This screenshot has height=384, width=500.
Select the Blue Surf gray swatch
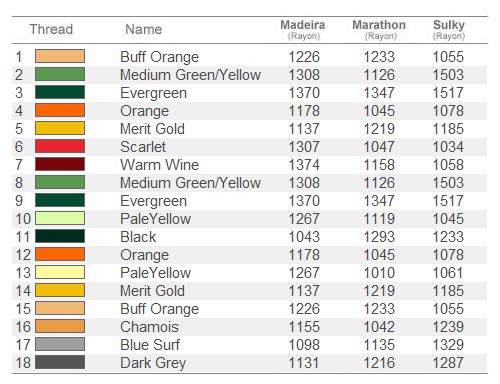(60, 344)
